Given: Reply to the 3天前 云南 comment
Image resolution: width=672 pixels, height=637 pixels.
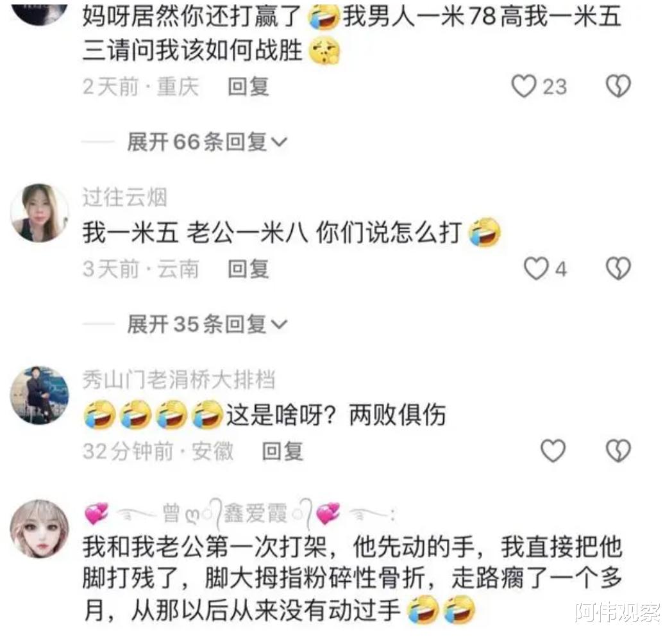Looking at the screenshot, I should [x=248, y=269].
